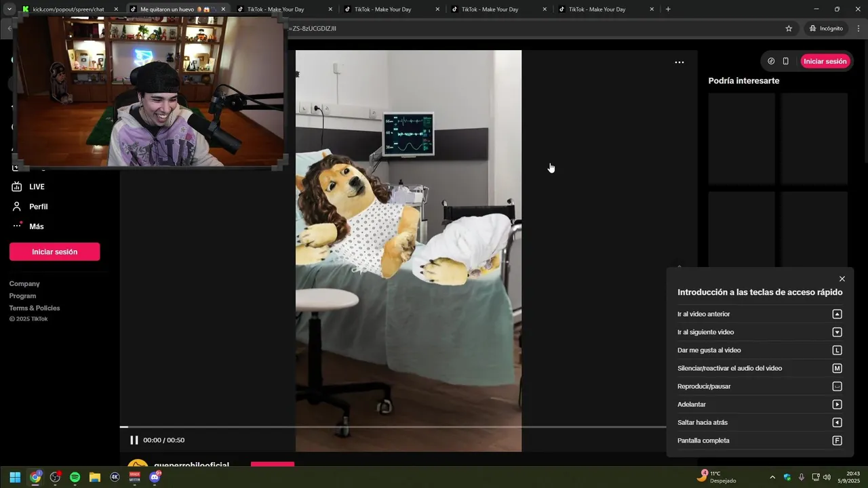The image size is (868, 488).
Task: Click the L key icon to like video
Action: 837,350
